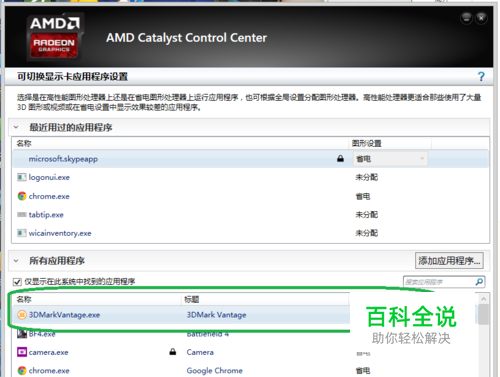Click chrome.exe icon in all applications list

tap(22, 371)
